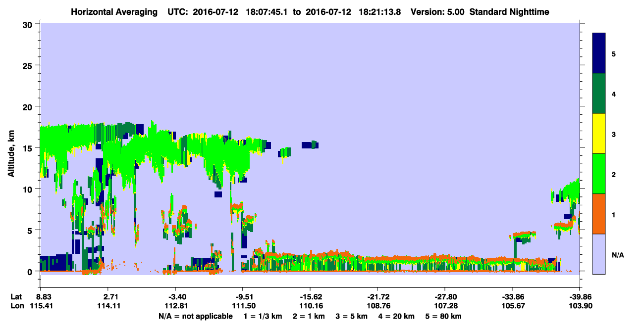Screen dimensions: 644x330
Task: Click the latitude value 8.83
Action: click(44, 297)
